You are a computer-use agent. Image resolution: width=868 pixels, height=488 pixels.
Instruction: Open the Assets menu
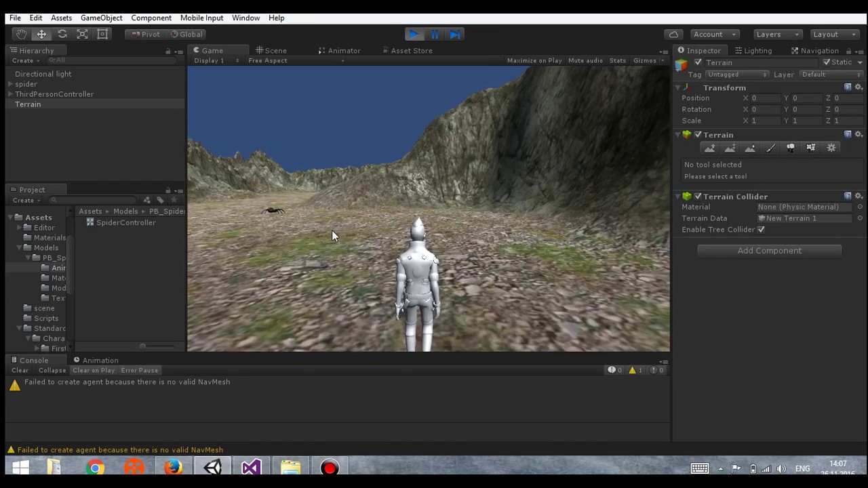click(61, 18)
